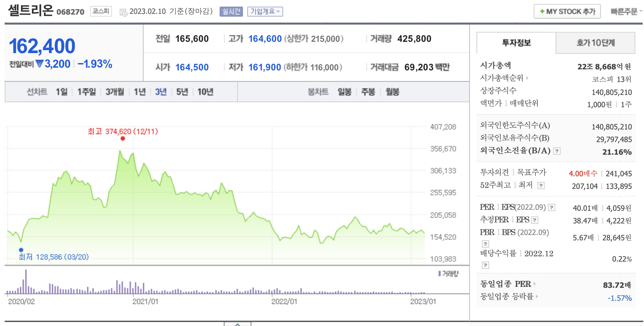Select the 1년 line chart period

tap(140, 92)
